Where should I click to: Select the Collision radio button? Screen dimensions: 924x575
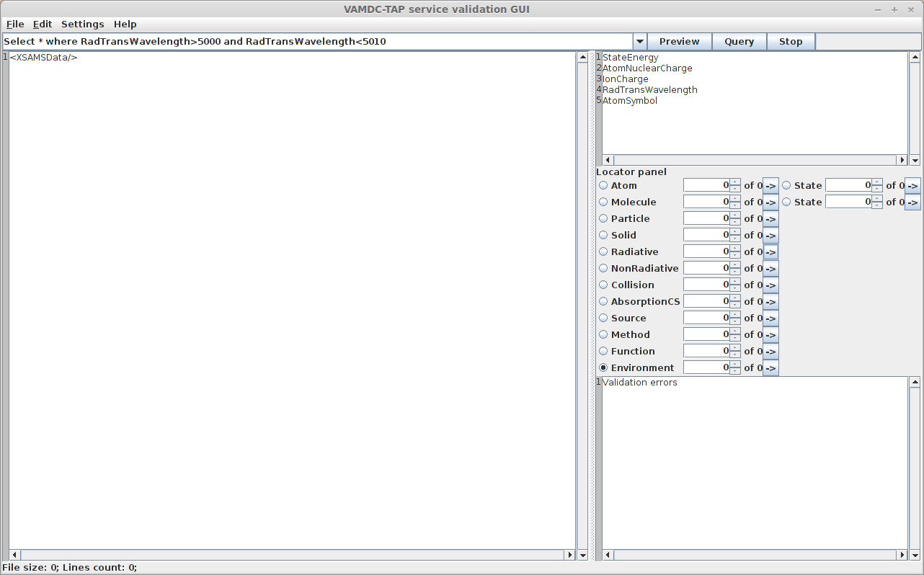pyautogui.click(x=603, y=285)
